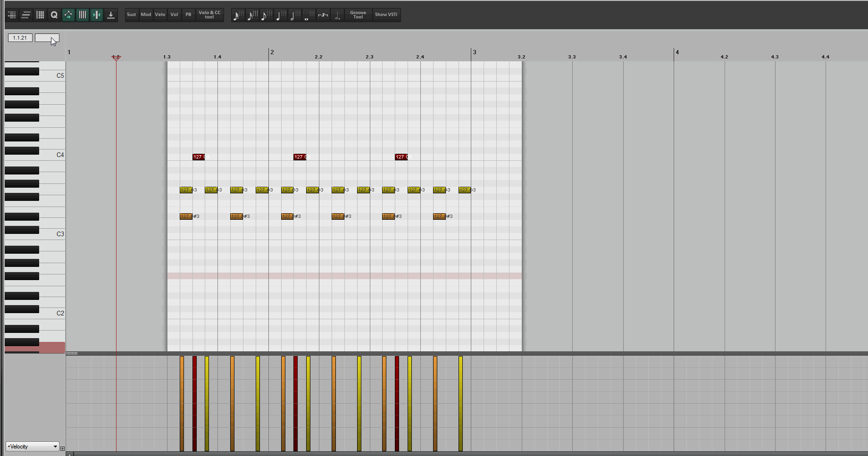The height and width of the screenshot is (456, 868).
Task: Open the Velocity lane dropdown
Action: point(32,447)
